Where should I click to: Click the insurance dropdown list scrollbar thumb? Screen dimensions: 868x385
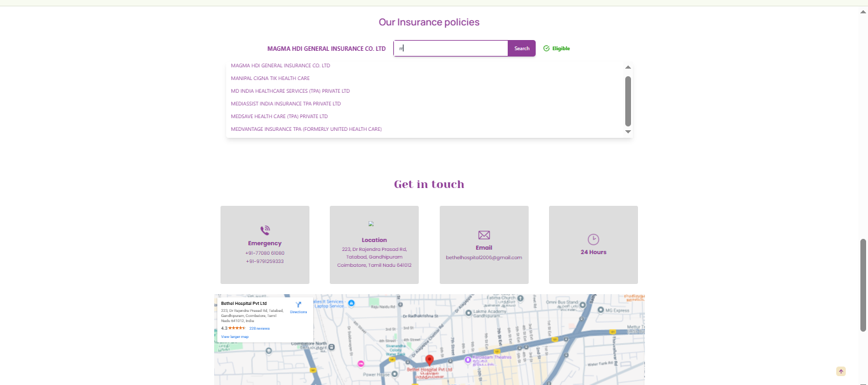pyautogui.click(x=628, y=102)
